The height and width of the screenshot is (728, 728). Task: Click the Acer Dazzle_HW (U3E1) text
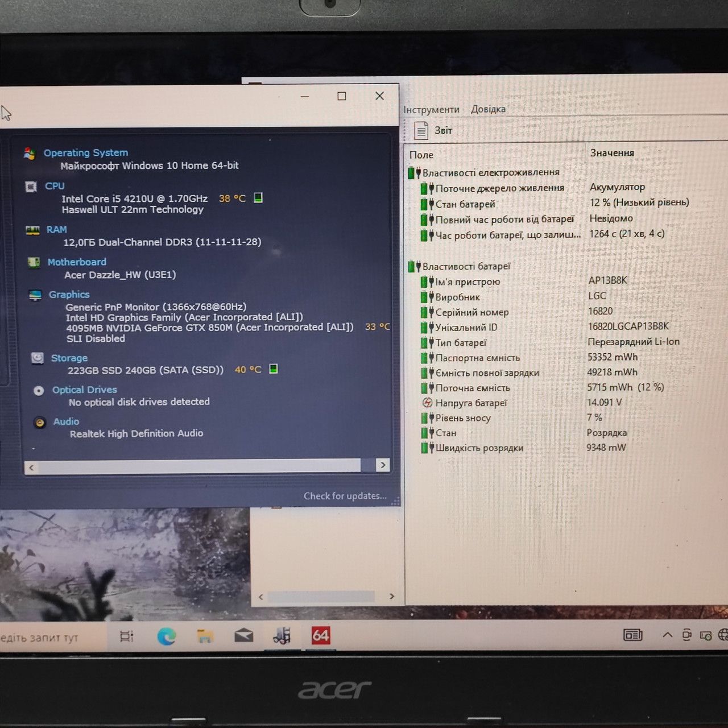coord(120,275)
